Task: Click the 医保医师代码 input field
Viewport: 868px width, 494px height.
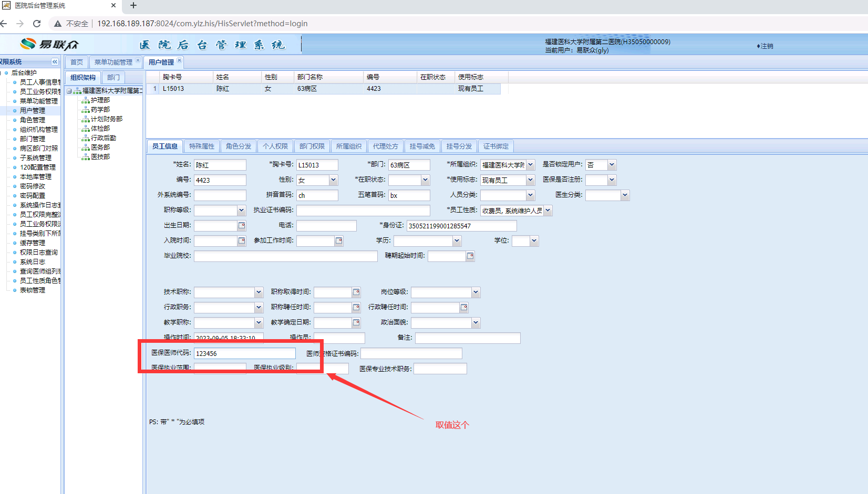Action: click(x=244, y=353)
